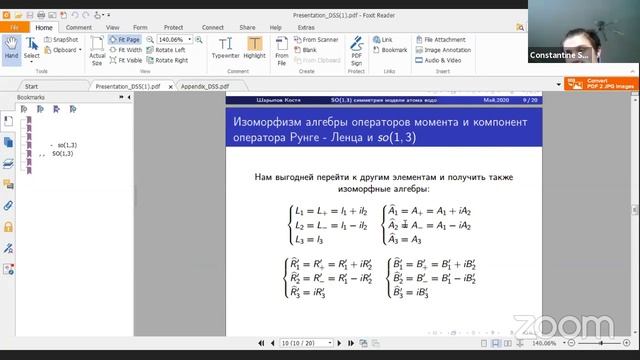Select the Typewriter tool
Viewport: 640px width, 360px height.
click(225, 48)
